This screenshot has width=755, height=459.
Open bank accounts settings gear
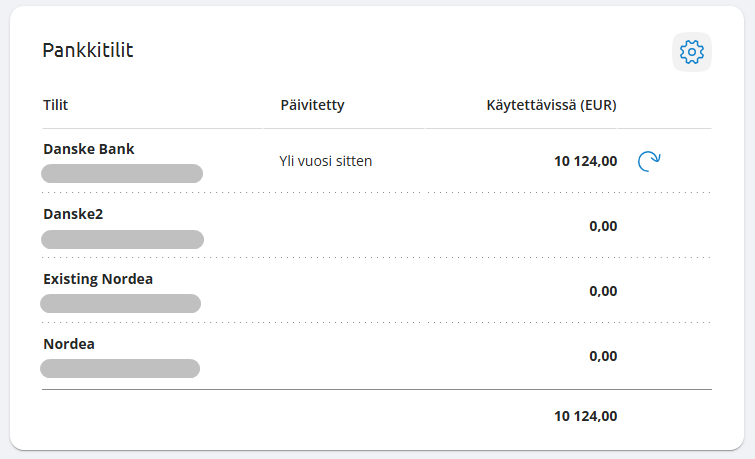[x=691, y=52]
